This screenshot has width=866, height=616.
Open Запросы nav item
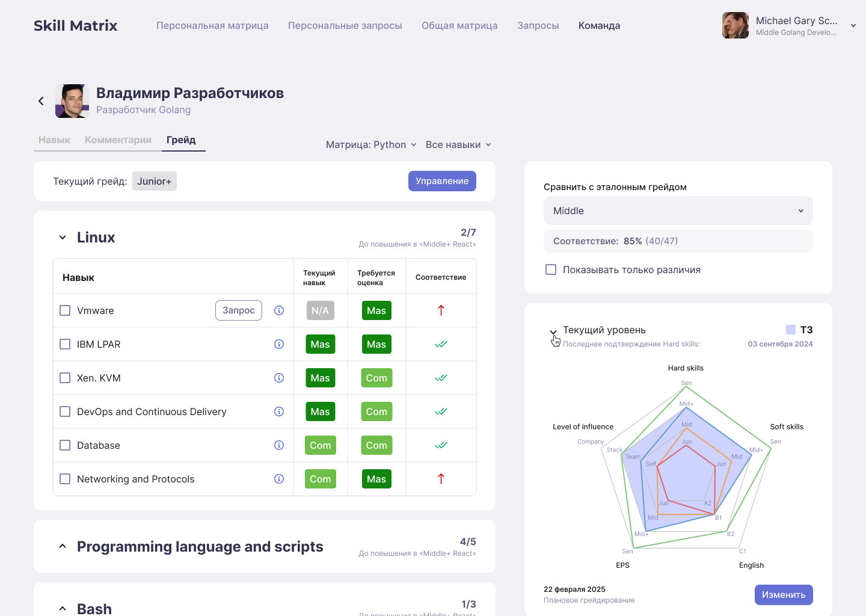point(538,25)
